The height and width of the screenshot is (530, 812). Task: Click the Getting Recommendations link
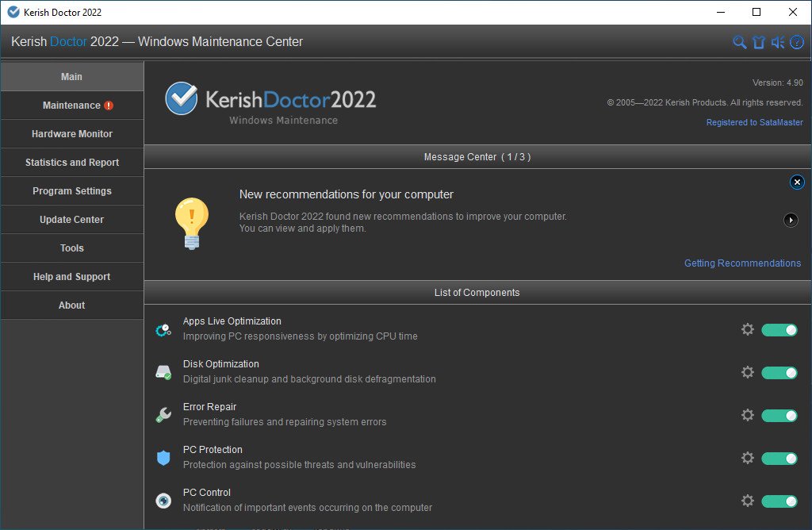(742, 263)
